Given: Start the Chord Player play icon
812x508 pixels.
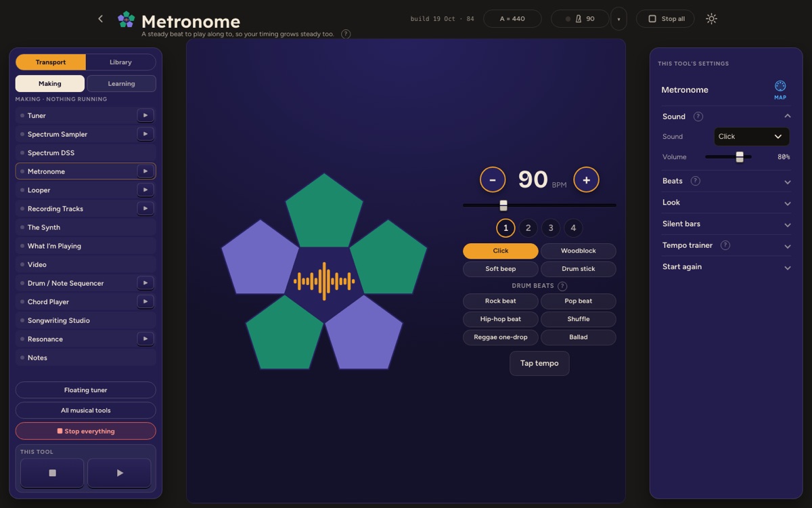Looking at the screenshot, I should (145, 301).
